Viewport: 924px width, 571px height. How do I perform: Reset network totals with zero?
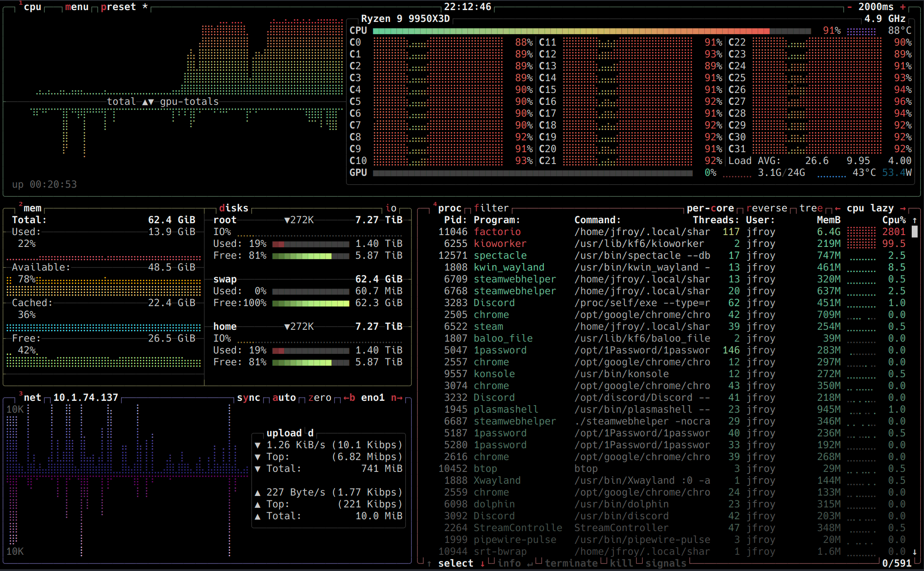(x=320, y=398)
